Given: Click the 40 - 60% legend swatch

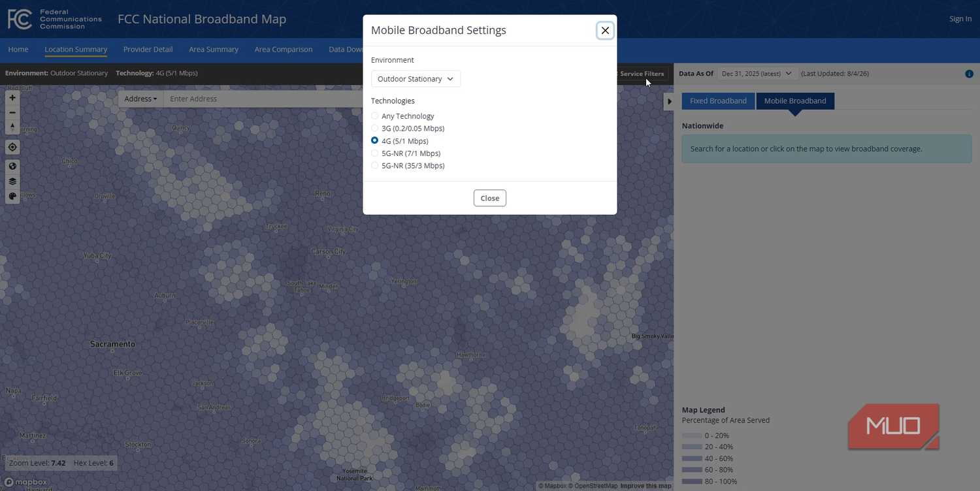Looking at the screenshot, I should [691, 458].
